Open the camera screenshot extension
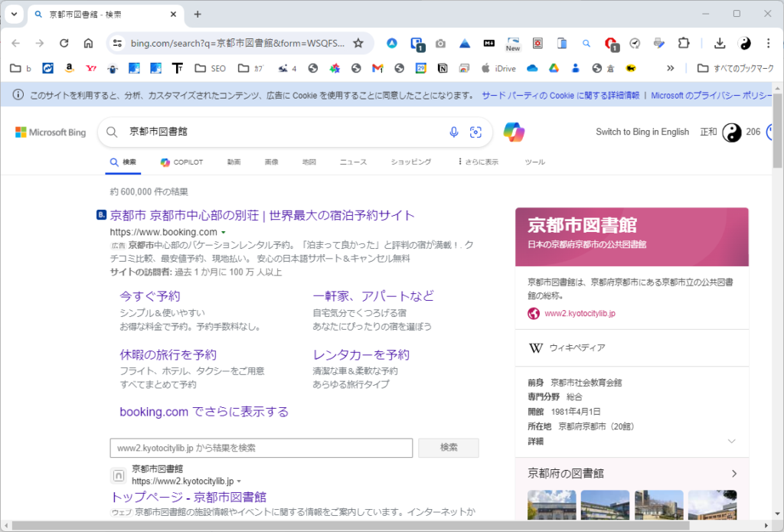Image resolution: width=784 pixels, height=532 pixels. tap(440, 44)
